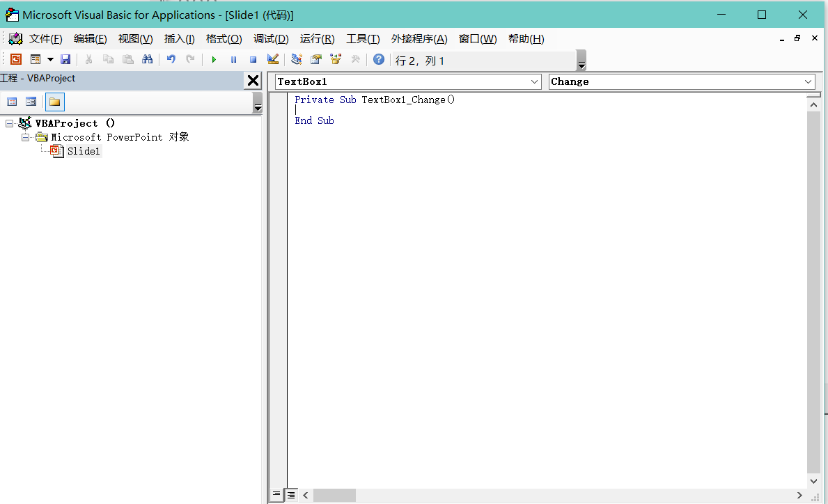Open the 插入(I) menu
Image resolution: width=828 pixels, height=504 pixels.
180,39
